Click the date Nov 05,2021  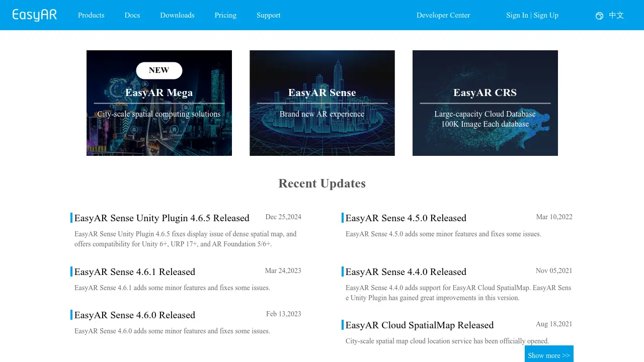(554, 270)
